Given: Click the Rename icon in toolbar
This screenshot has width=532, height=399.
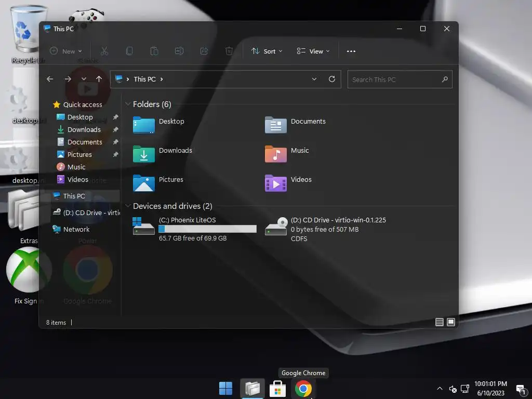Looking at the screenshot, I should [x=179, y=51].
